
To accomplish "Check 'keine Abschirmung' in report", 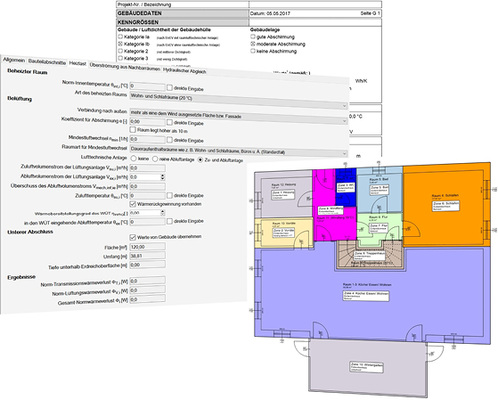I will tap(253, 51).
